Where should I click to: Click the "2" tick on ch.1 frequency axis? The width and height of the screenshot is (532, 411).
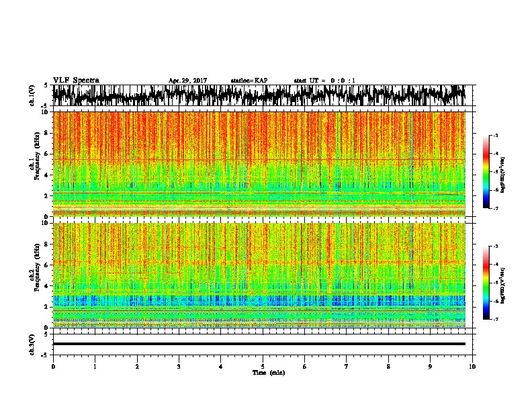tap(47, 196)
